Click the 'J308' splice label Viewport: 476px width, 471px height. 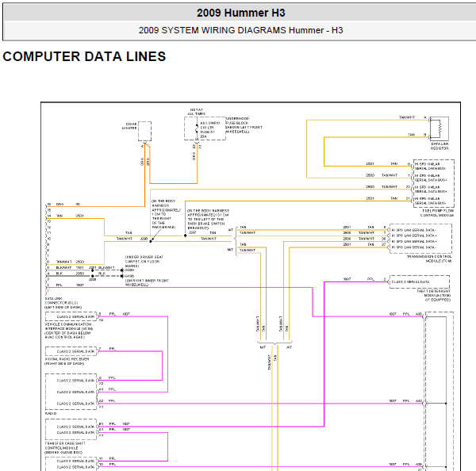point(93,279)
